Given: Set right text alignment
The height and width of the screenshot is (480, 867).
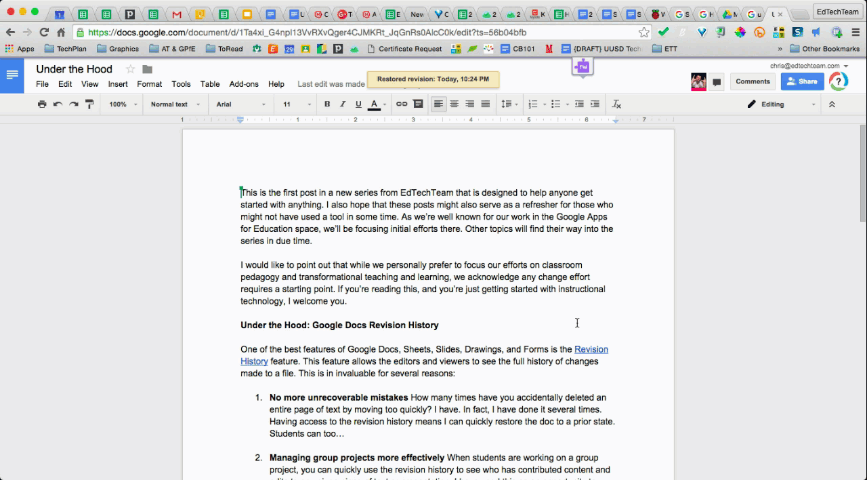Looking at the screenshot, I should coord(469,104).
